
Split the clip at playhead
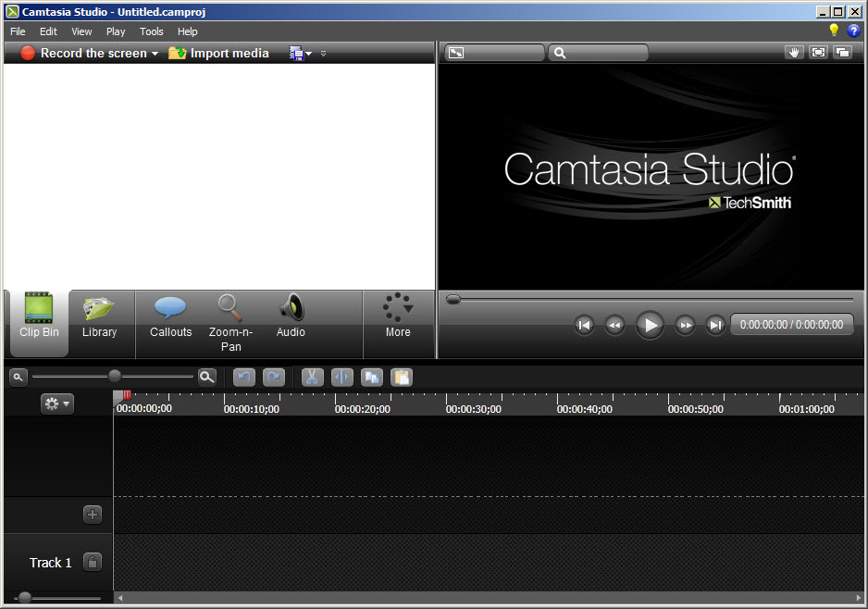click(x=342, y=378)
